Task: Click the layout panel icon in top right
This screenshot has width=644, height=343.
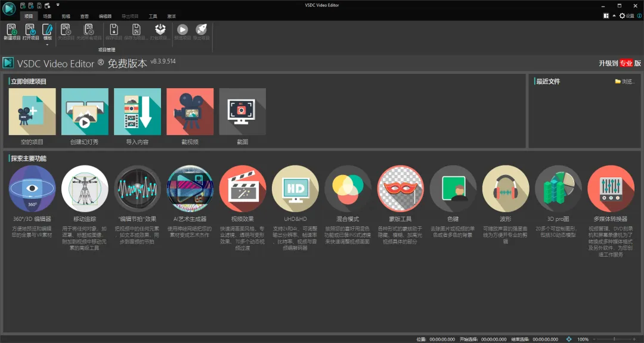Action: tap(606, 16)
